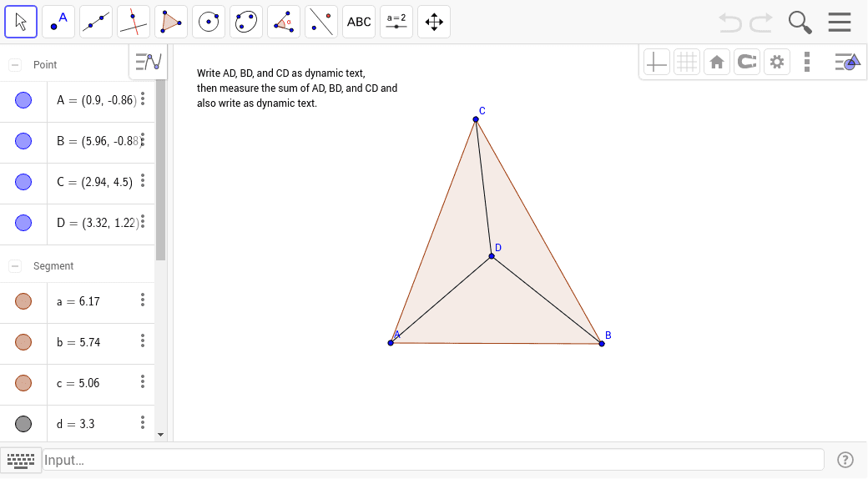Click vertex C of the triangle
868x479 pixels.
[x=476, y=119]
